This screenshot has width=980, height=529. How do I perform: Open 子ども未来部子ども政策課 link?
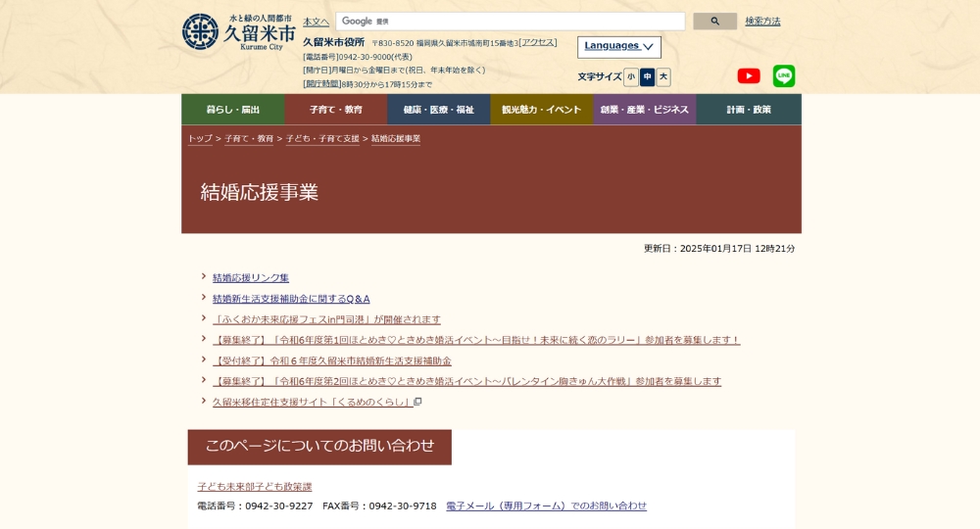pos(255,487)
